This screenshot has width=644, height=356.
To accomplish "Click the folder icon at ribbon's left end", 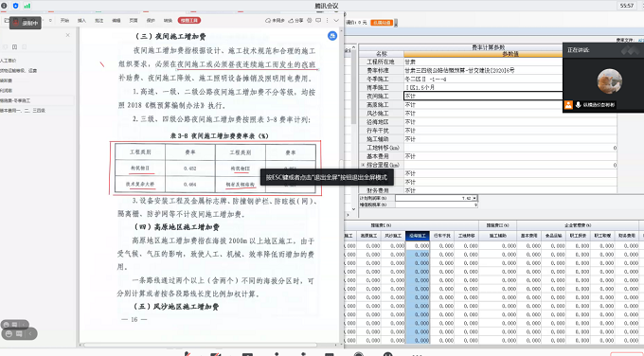I will coord(6,20).
